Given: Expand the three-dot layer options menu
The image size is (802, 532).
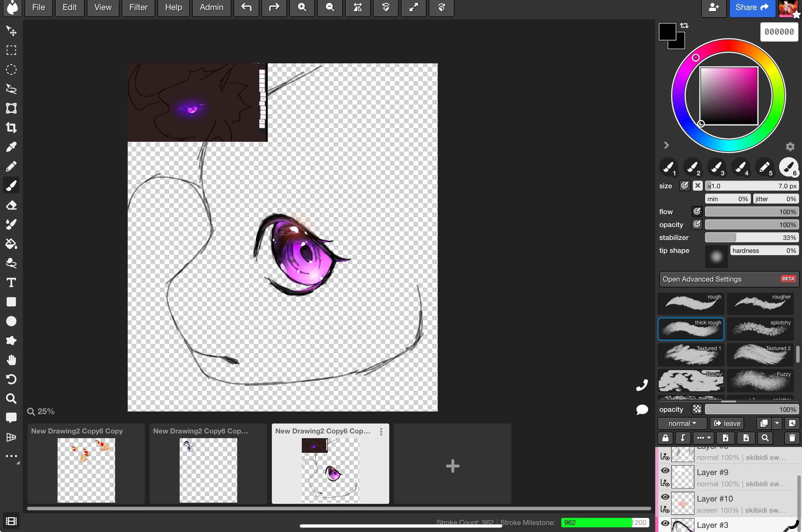Looking at the screenshot, I should 703,438.
